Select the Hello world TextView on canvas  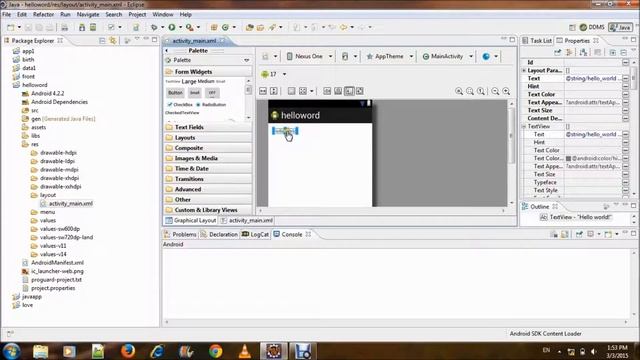tap(285, 131)
